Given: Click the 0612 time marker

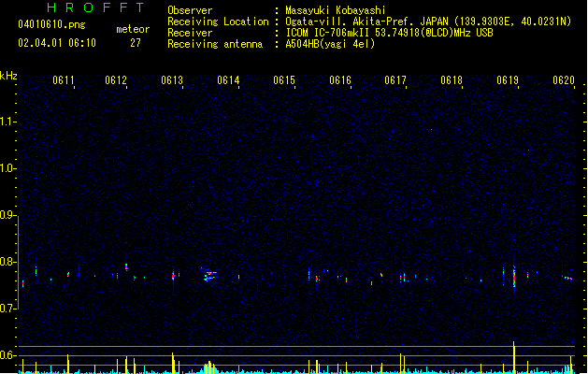Looking at the screenshot, I should [x=116, y=80].
